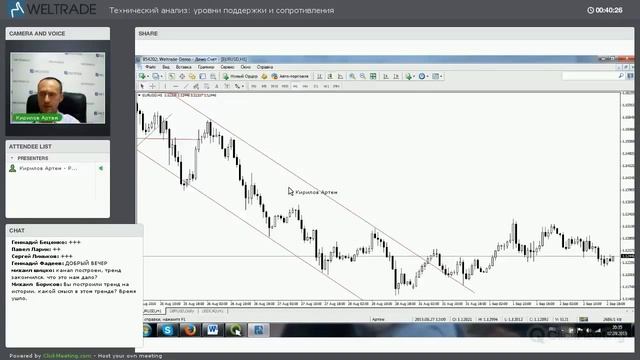The height and width of the screenshot is (360, 640).
Task: Open the Click-Meeting.com link
Action: coord(67,356)
